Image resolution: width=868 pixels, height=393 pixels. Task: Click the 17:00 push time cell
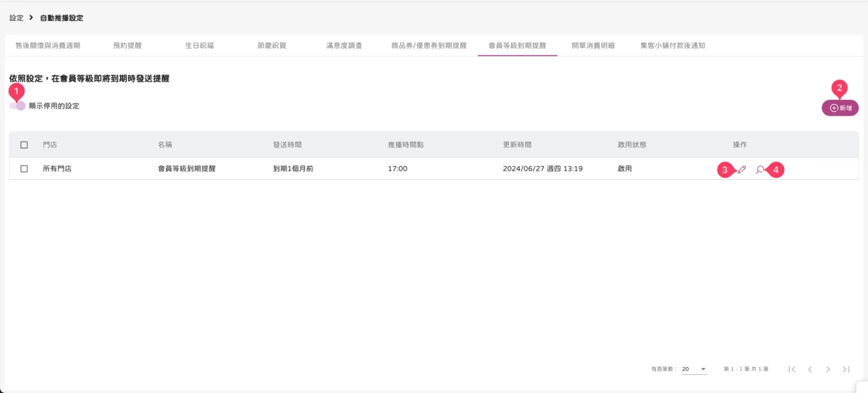(398, 169)
